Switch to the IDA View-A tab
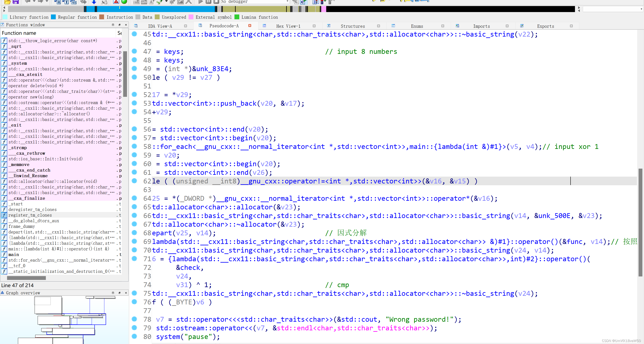This screenshot has height=344, width=644. point(160,26)
